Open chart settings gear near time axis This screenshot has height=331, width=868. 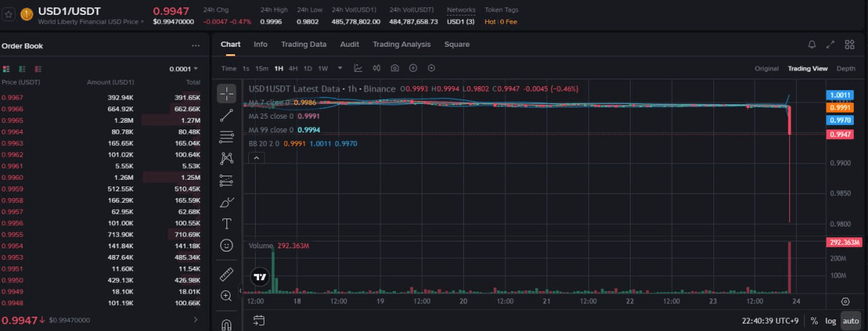click(845, 302)
